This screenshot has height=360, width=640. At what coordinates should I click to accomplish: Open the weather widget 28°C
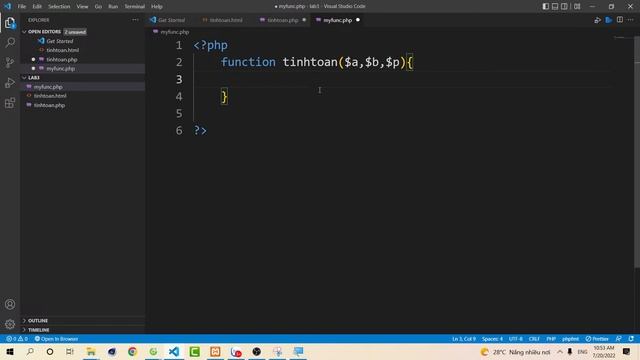click(x=515, y=352)
